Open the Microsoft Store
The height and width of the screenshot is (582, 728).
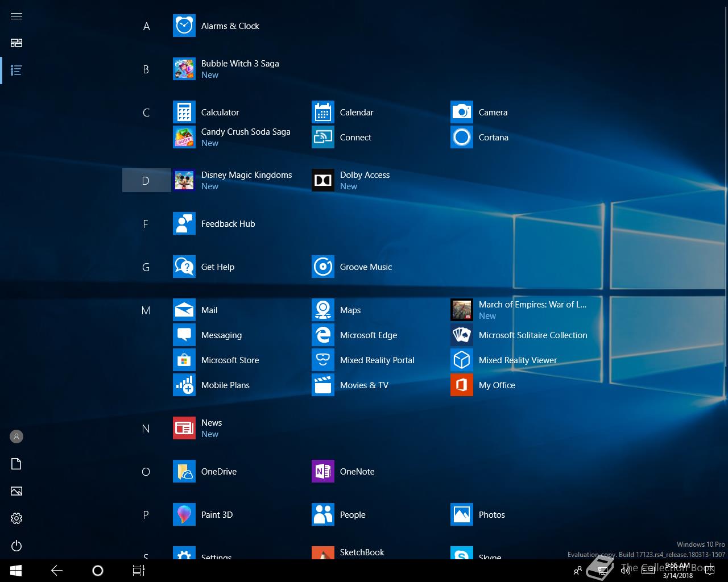coord(240,360)
